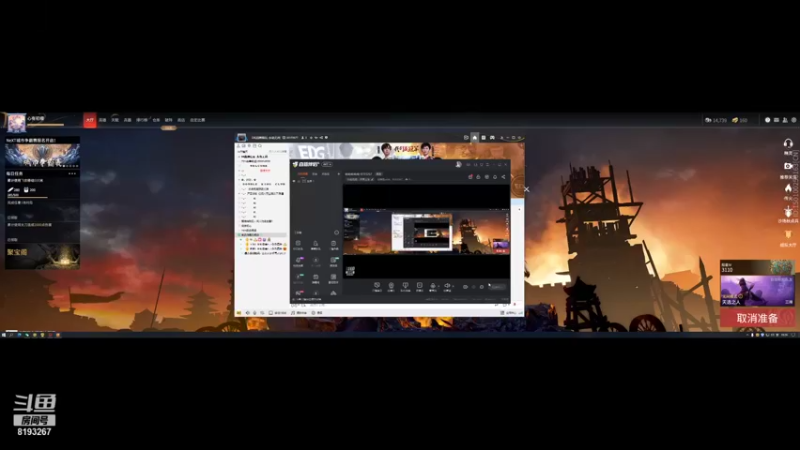Image resolution: width=800 pixels, height=450 pixels.
Task: Click the microphone control under 直播伴侣 preview
Action: coord(433,287)
